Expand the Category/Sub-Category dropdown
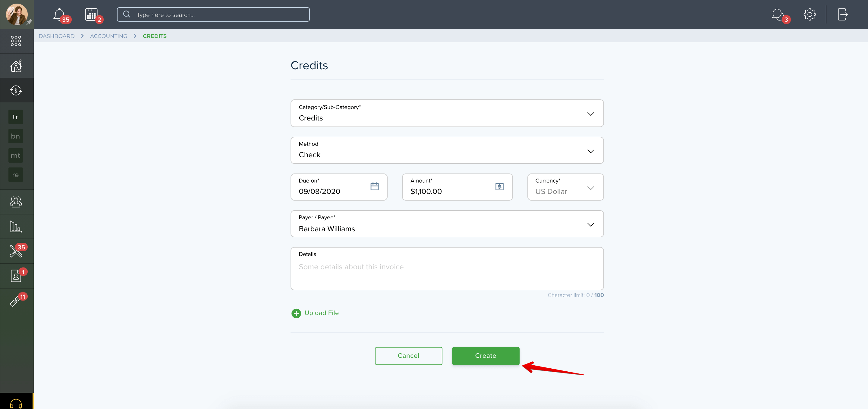 (x=447, y=113)
